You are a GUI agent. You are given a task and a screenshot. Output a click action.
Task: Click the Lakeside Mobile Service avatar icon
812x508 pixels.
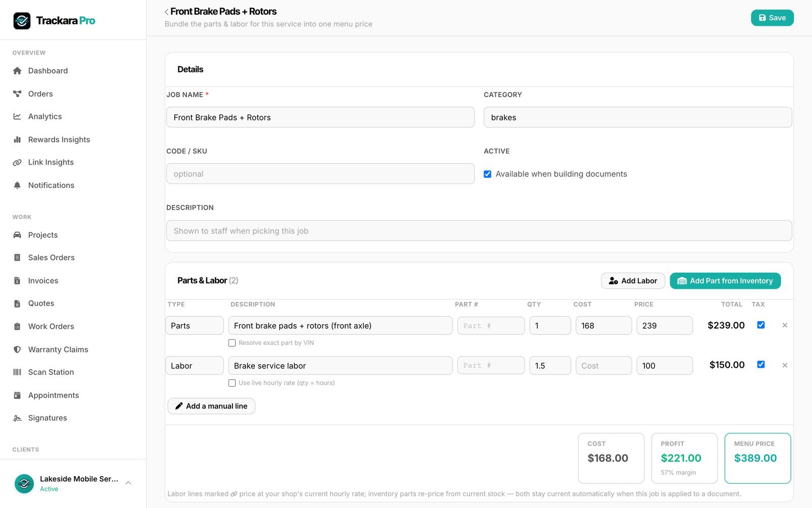(x=24, y=484)
